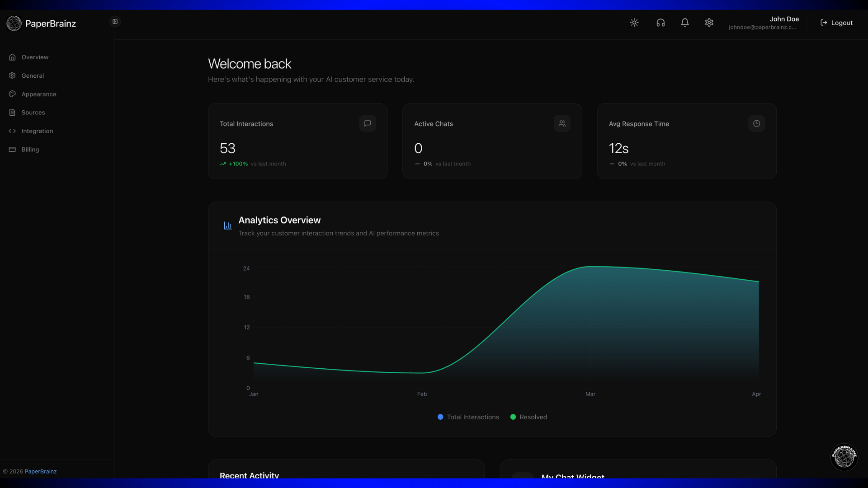Collapse the sidebar with the panel button
The width and height of the screenshot is (868, 488).
pyautogui.click(x=115, y=21)
